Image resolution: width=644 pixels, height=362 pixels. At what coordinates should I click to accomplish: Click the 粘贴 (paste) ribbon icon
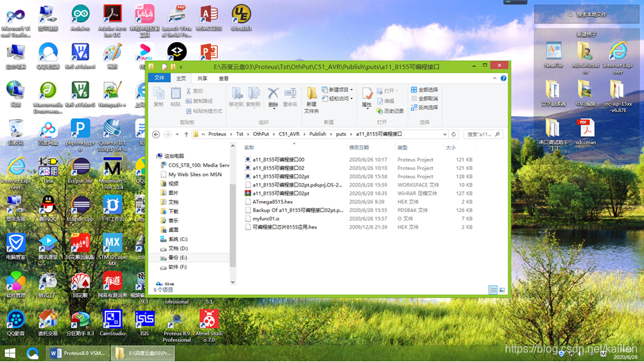pos(176,97)
